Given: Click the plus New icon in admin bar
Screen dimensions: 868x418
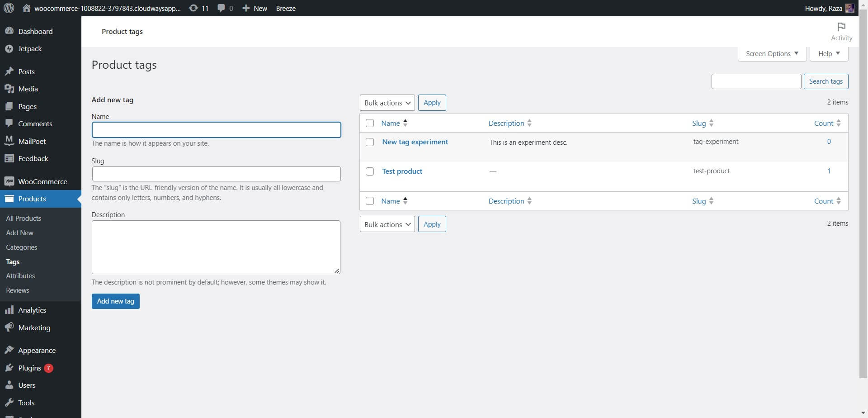Looking at the screenshot, I should [246, 8].
